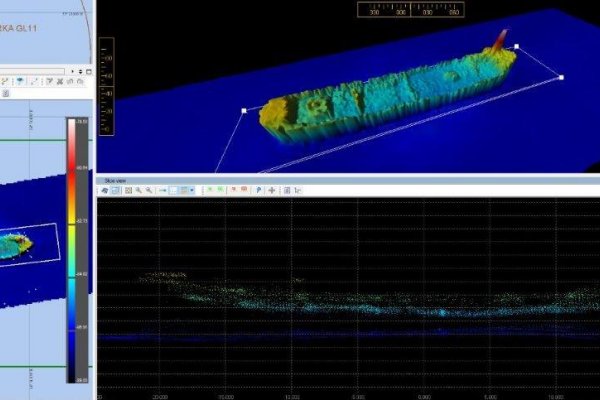Click the white corner handle near the wreck's mast
This screenshot has width=600, height=400.
[516, 46]
